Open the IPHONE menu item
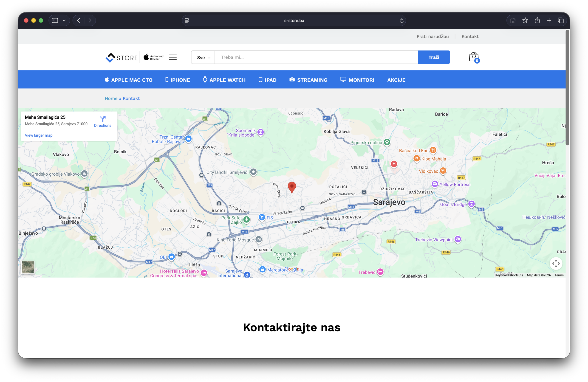The width and height of the screenshot is (588, 382). pyautogui.click(x=178, y=80)
